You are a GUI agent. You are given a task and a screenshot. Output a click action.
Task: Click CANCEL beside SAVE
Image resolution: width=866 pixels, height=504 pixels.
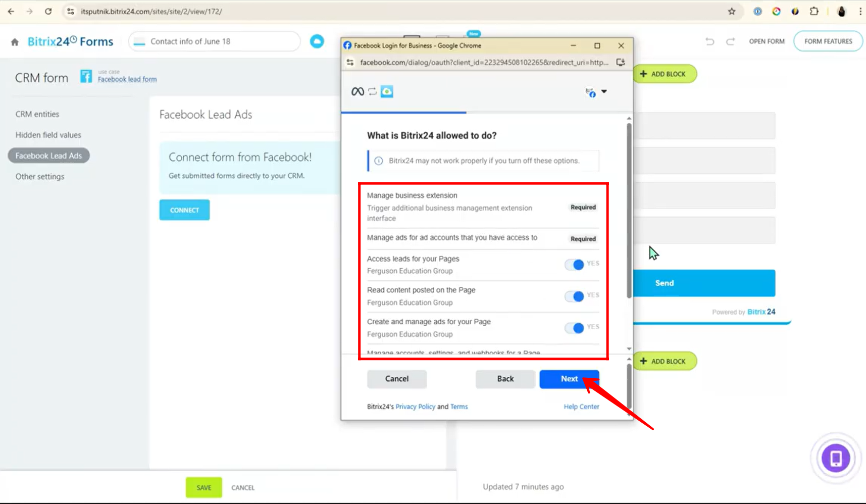point(243,488)
